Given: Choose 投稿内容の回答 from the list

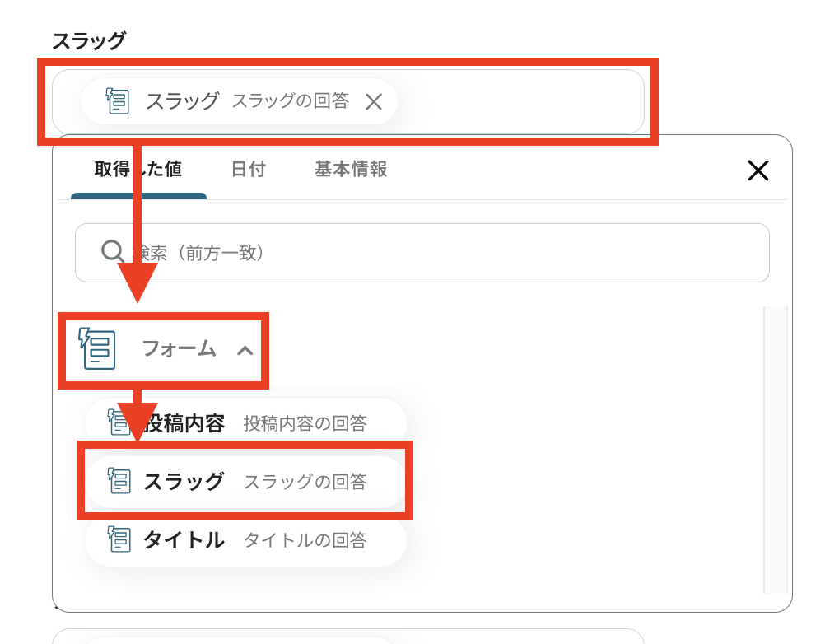Looking at the screenshot, I should [x=305, y=424].
